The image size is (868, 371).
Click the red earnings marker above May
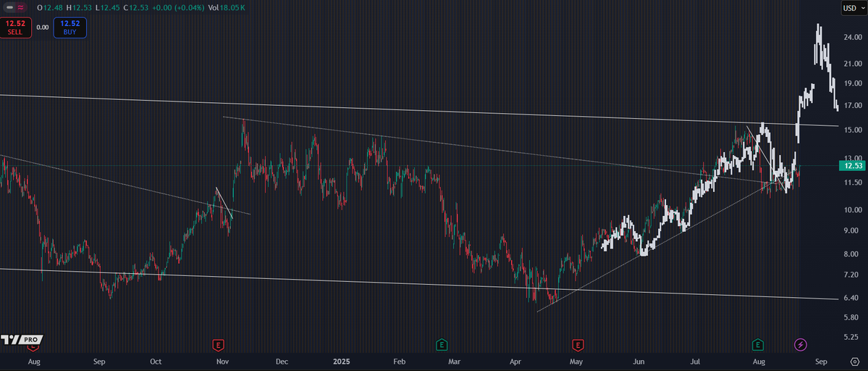(x=578, y=343)
